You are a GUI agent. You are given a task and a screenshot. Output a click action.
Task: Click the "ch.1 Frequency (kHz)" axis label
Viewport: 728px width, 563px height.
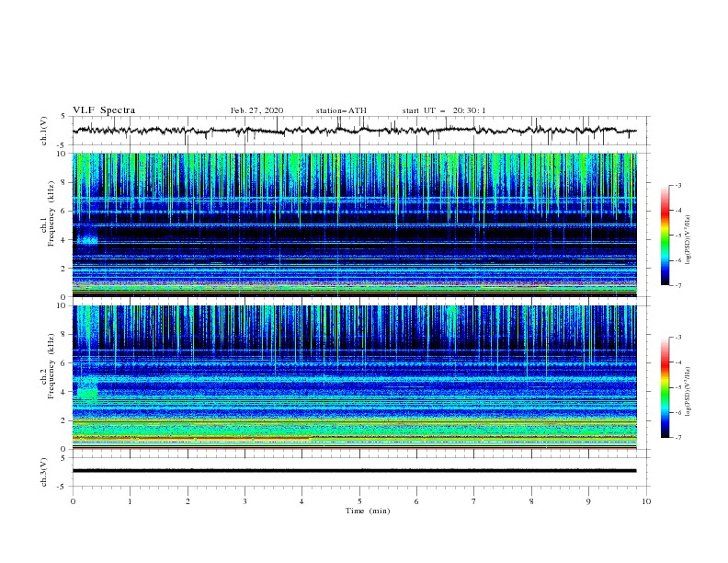pyautogui.click(x=48, y=213)
